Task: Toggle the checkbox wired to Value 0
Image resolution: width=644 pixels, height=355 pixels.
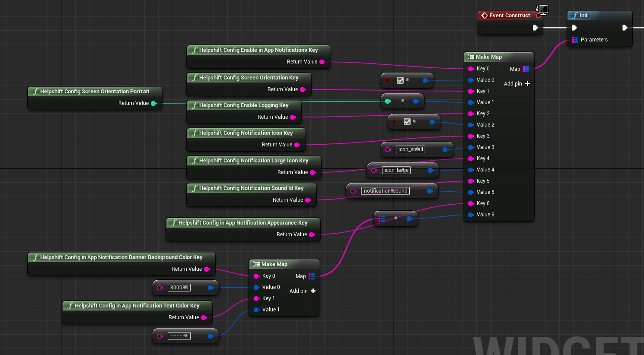Action: pos(400,80)
